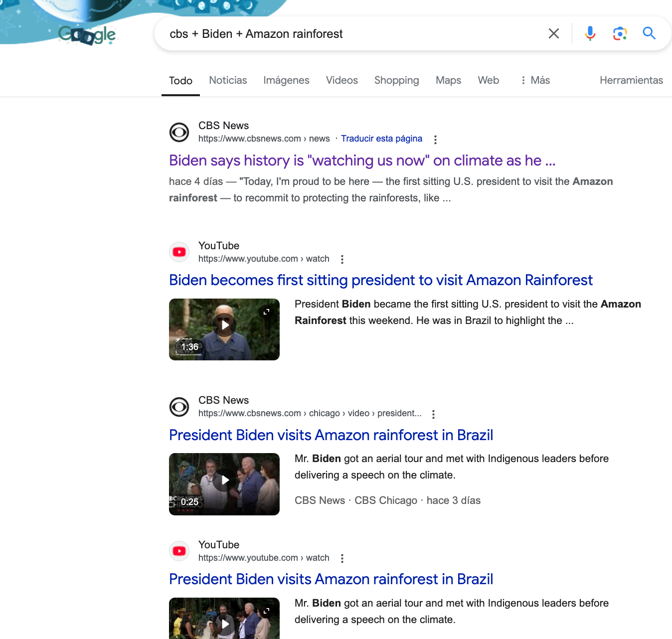
Task: Open Google Lens image search icon
Action: tap(620, 33)
